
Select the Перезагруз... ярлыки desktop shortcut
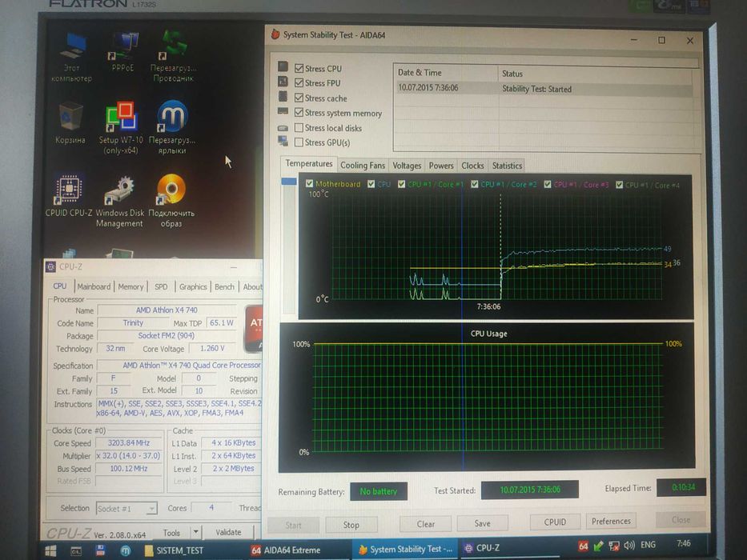172,126
